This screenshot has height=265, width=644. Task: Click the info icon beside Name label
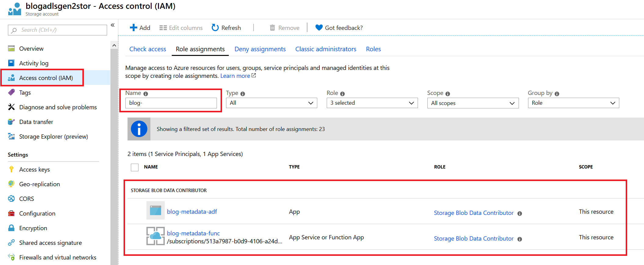tap(146, 94)
